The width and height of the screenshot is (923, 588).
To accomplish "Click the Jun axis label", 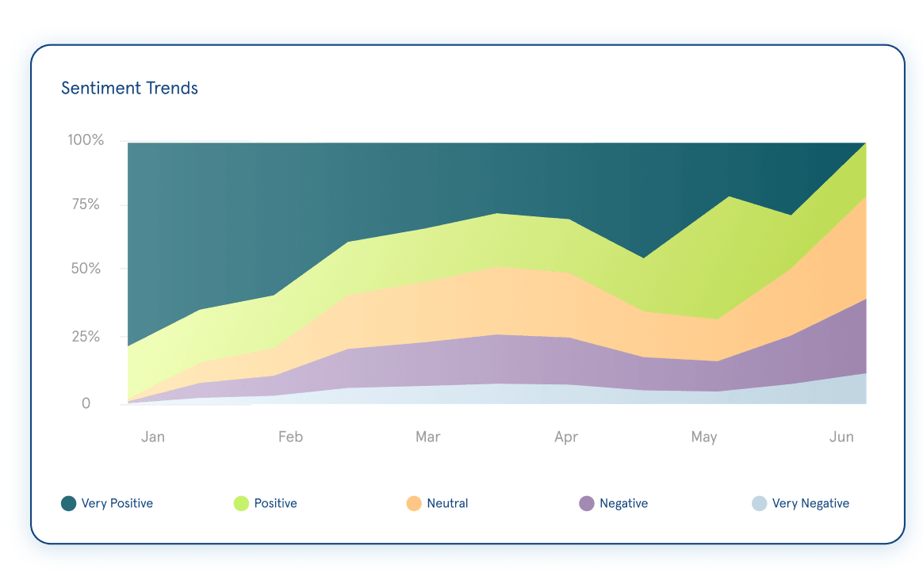I will click(842, 437).
